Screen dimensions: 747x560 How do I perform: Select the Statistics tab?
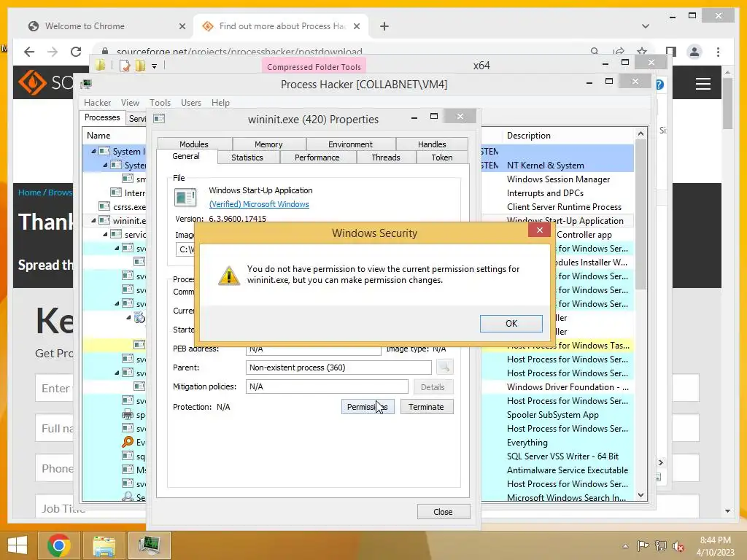tap(247, 157)
